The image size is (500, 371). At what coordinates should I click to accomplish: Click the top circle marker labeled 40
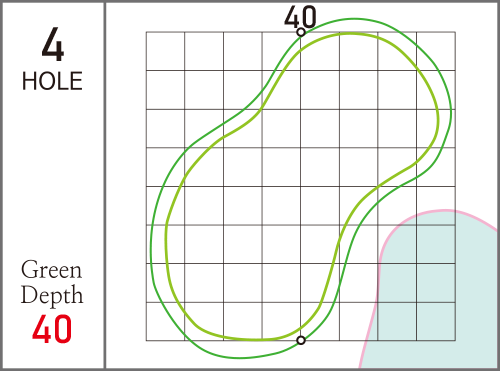click(x=301, y=32)
